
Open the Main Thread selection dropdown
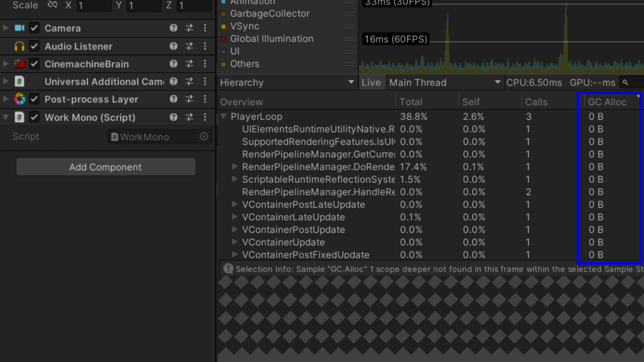(x=445, y=82)
